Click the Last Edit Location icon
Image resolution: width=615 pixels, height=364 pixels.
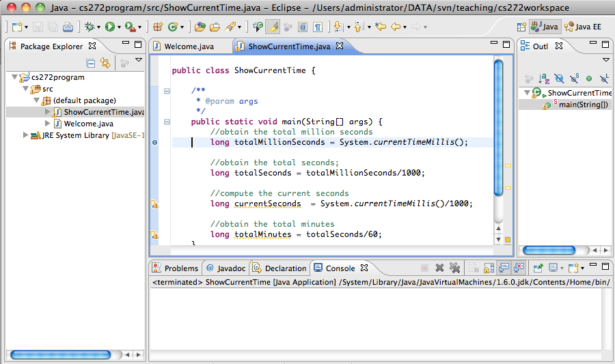[381, 27]
